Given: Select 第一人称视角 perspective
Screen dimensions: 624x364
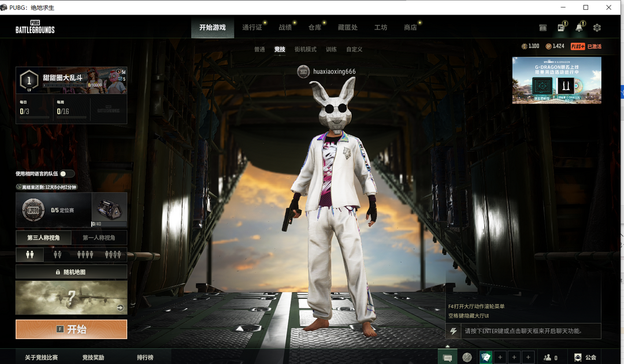Looking at the screenshot, I should (99, 237).
